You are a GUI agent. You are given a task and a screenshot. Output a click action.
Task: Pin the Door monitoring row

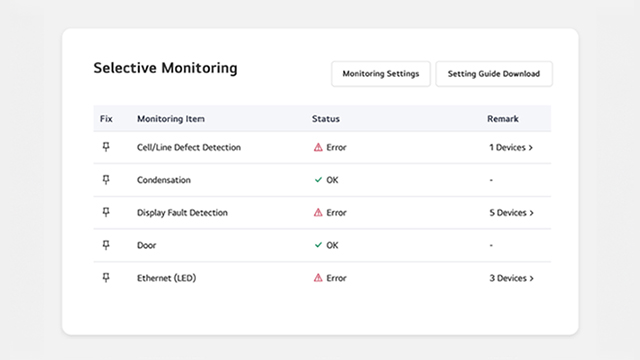point(106,245)
